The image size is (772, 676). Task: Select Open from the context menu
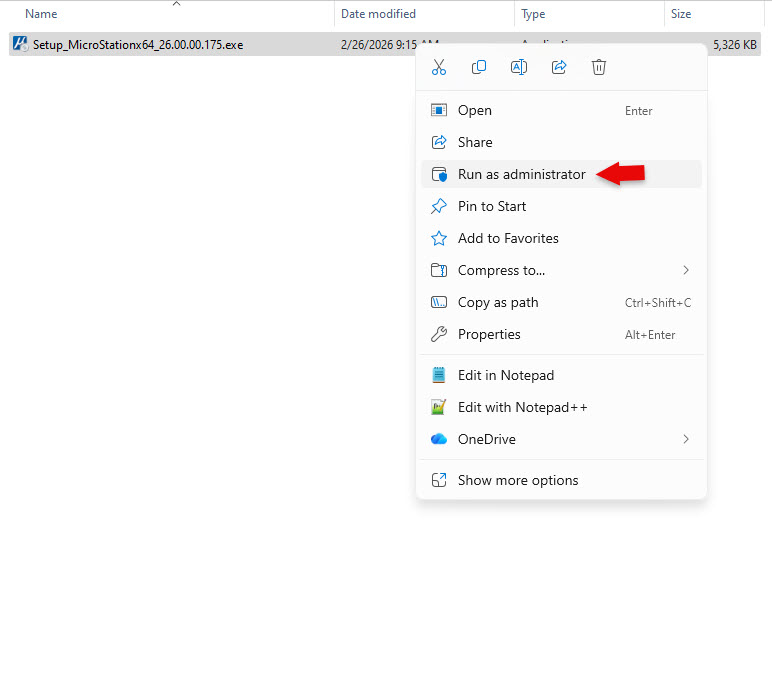pyautogui.click(x=561, y=110)
